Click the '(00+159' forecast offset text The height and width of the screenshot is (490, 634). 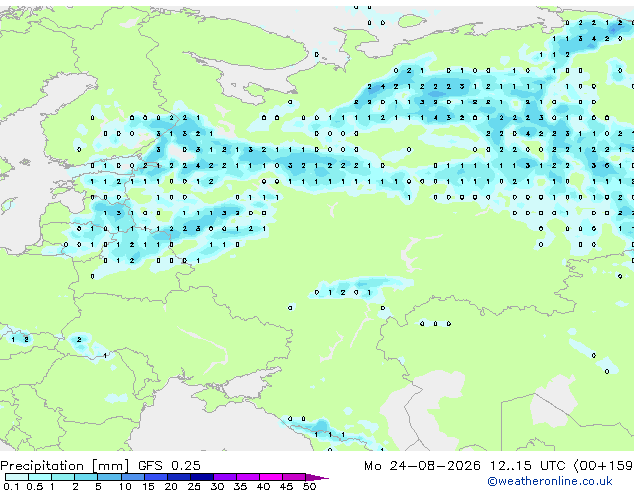pos(603,465)
